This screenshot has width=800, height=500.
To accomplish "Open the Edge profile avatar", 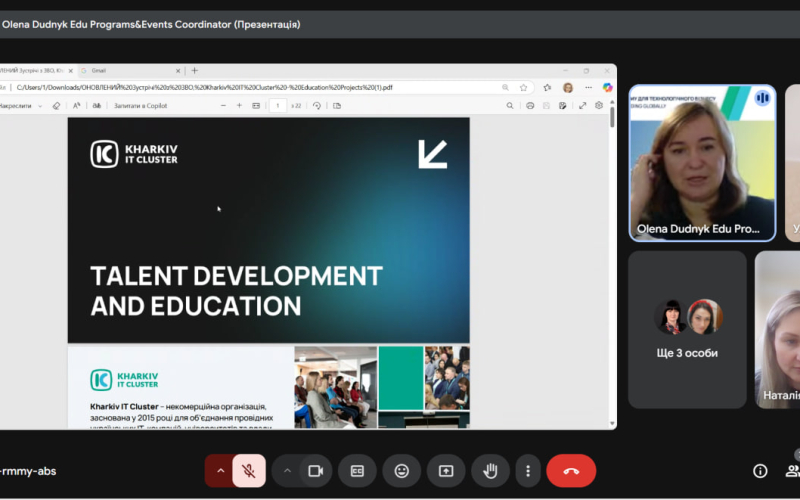I will point(568,88).
